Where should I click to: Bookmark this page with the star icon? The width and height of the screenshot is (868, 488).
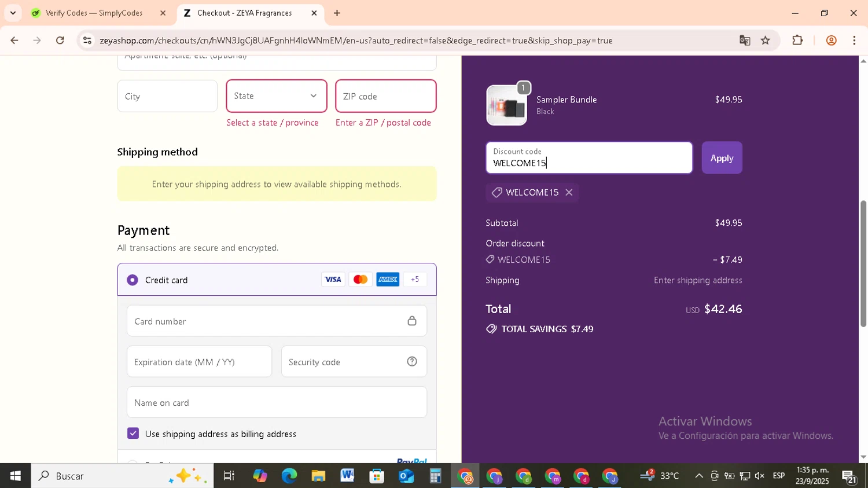pos(766,41)
